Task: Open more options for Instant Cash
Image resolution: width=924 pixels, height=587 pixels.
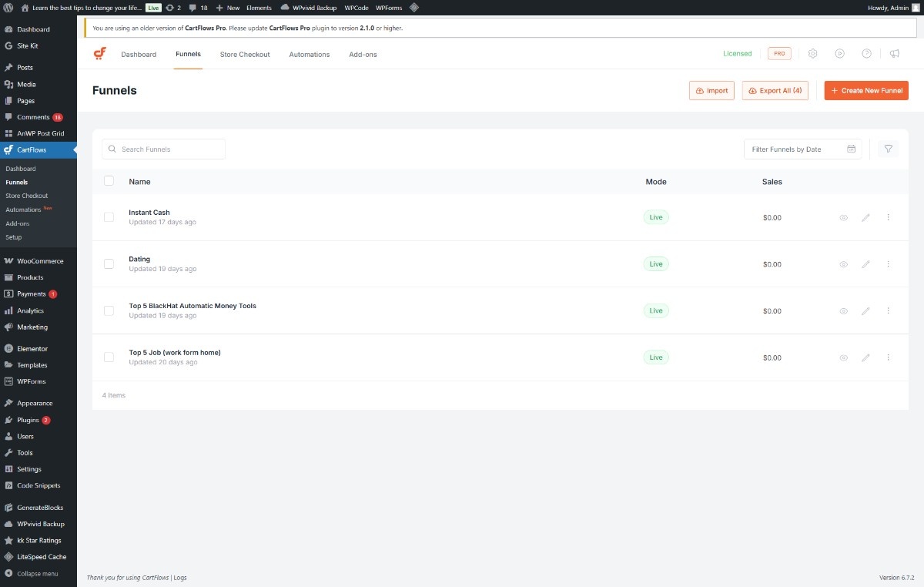Action: (888, 218)
